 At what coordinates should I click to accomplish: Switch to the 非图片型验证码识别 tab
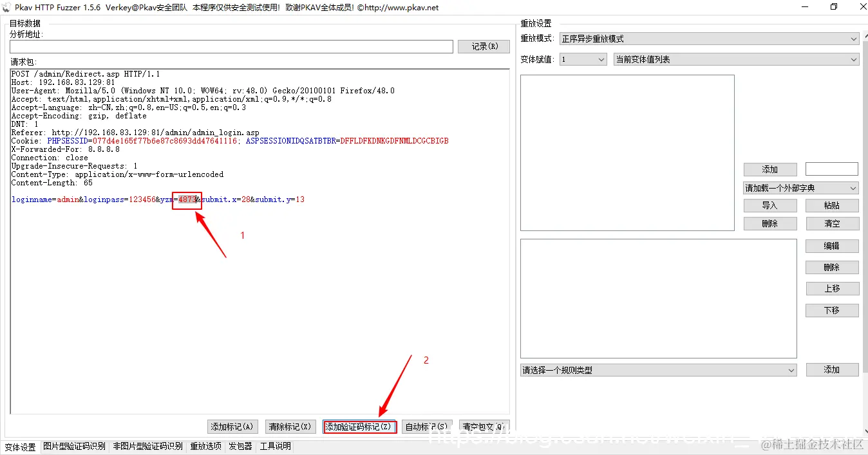pos(147,446)
